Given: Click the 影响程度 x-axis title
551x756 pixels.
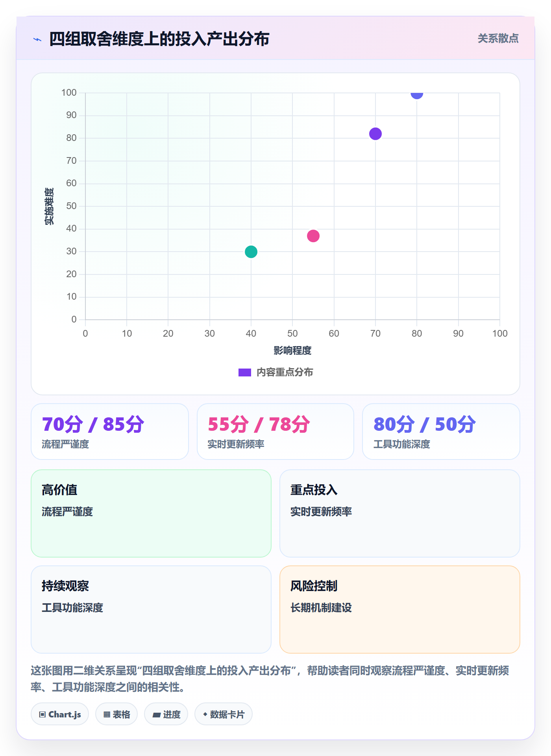Looking at the screenshot, I should click(x=292, y=350).
